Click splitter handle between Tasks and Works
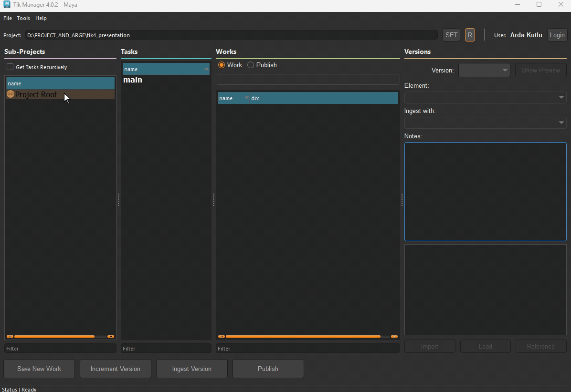This screenshot has width=571, height=392. coord(213,200)
